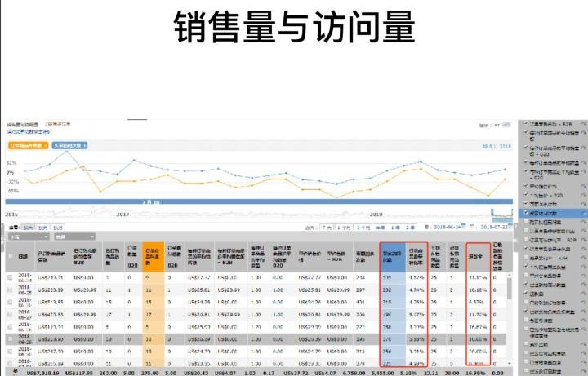Remove the orange chart series tag

coord(46,145)
